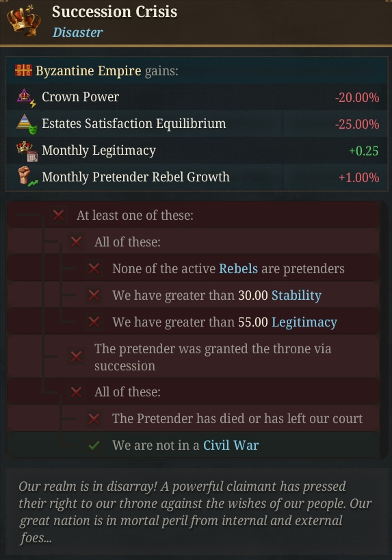
Task: Click the Succession Crisis crown icon
Action: (23, 20)
